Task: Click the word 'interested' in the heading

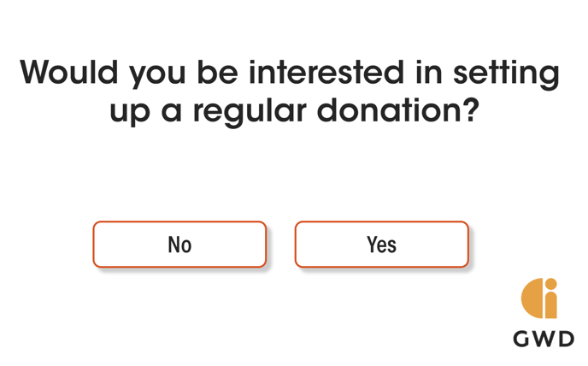Action: (x=326, y=72)
